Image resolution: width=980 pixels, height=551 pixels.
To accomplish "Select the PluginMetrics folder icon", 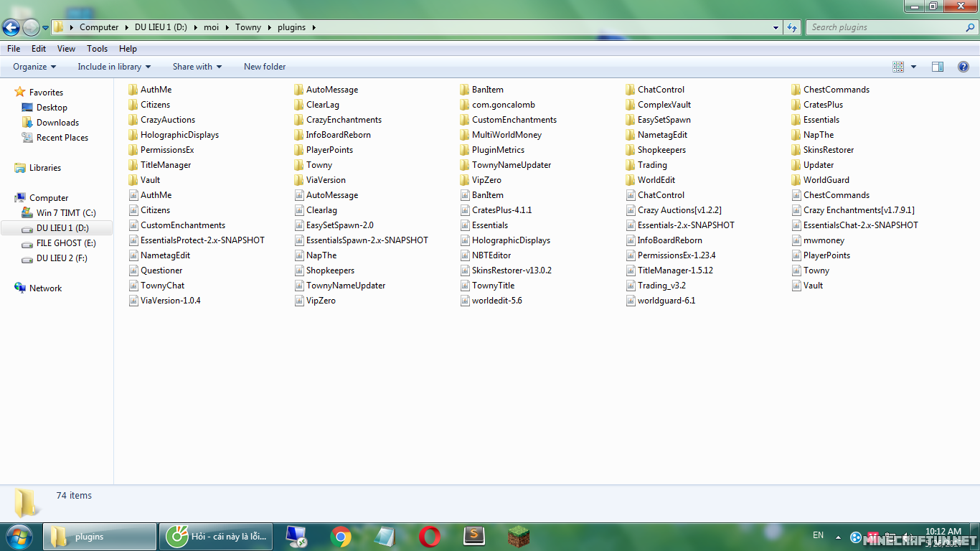I will point(465,150).
